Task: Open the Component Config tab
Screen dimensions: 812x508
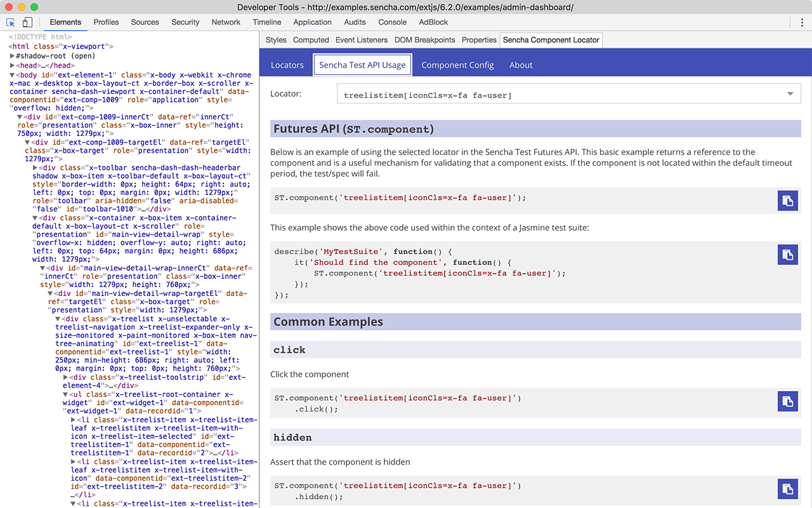Action: [x=457, y=65]
